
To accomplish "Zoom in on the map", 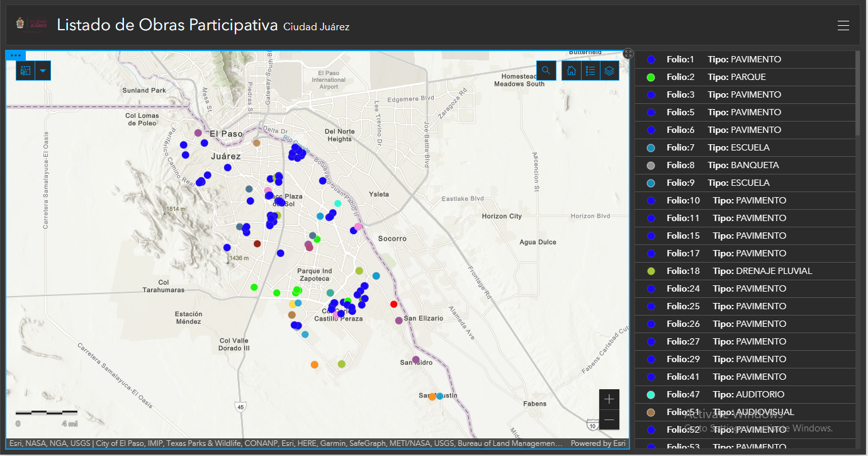I will (609, 399).
